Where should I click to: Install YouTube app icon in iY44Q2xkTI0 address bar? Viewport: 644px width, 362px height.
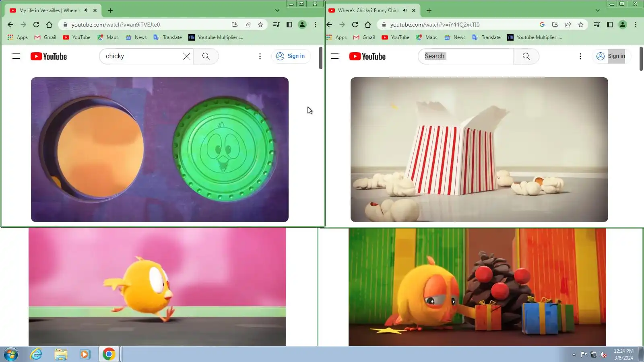(555, 25)
